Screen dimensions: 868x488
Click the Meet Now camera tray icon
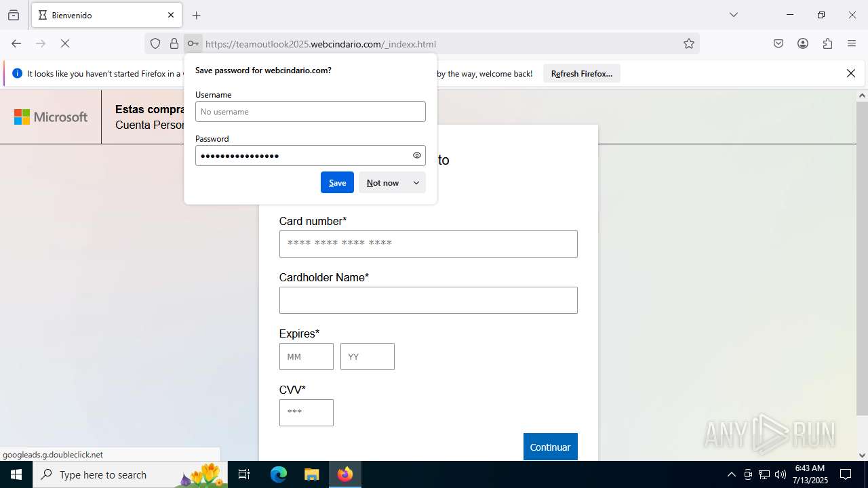(x=748, y=474)
